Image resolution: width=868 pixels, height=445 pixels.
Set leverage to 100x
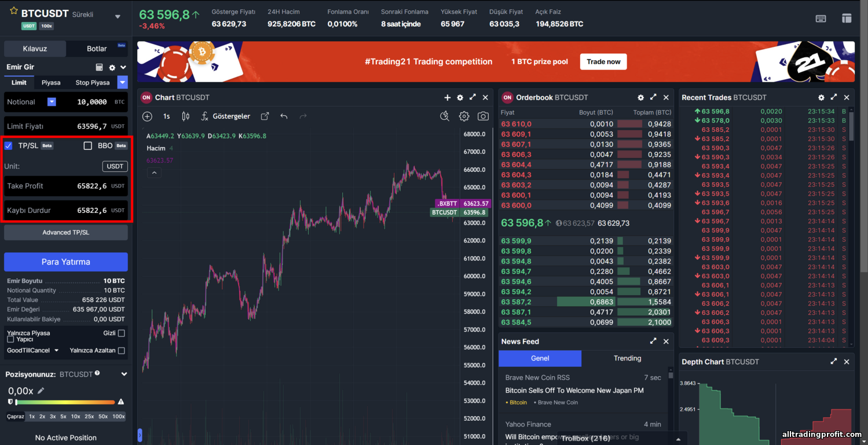(119, 417)
